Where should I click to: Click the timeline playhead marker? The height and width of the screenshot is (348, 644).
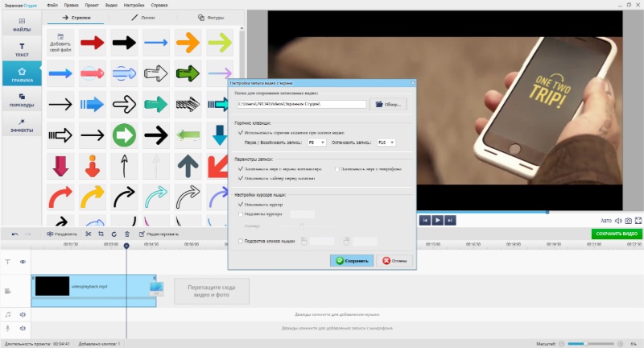126,245
